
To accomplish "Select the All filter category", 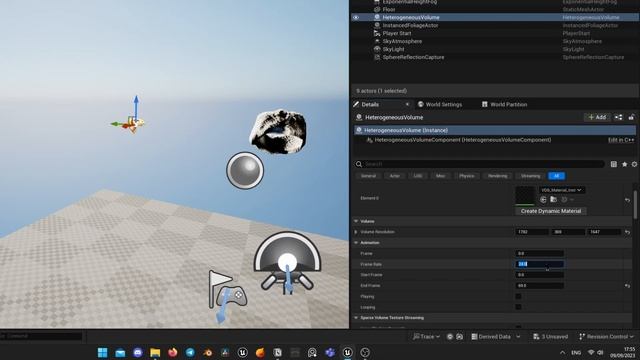I will click(x=556, y=176).
